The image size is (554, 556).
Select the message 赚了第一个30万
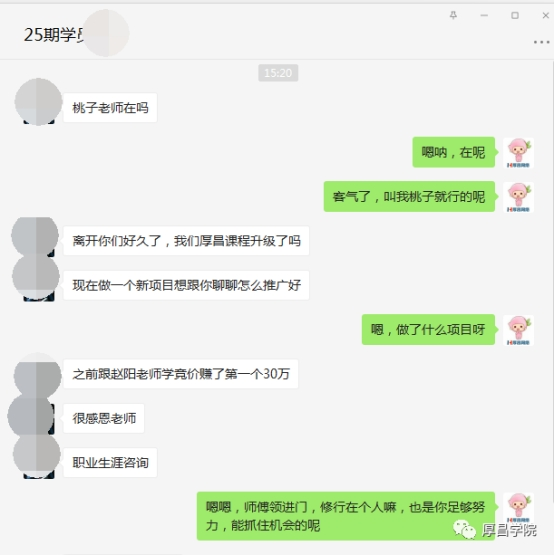coord(181,374)
